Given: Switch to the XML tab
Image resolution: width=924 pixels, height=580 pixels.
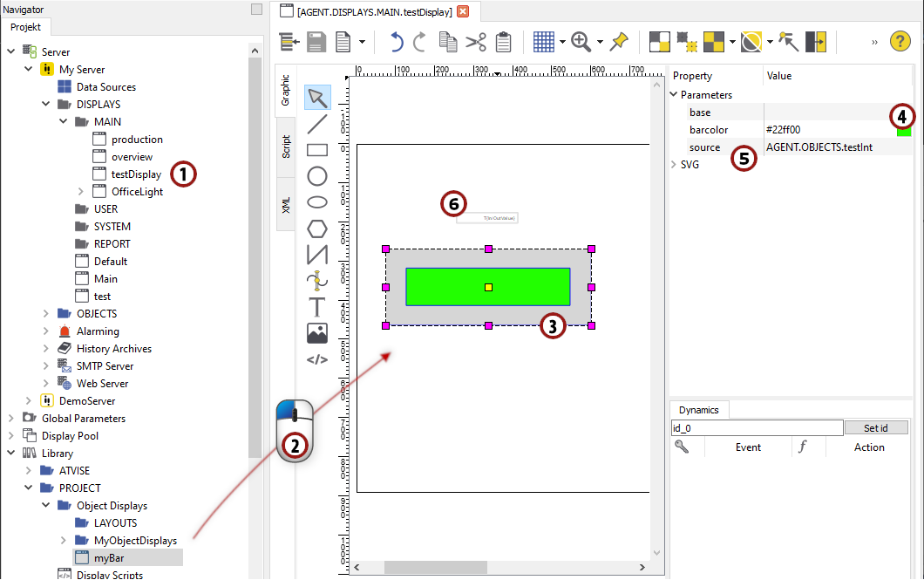Looking at the screenshot, I should pyautogui.click(x=286, y=204).
